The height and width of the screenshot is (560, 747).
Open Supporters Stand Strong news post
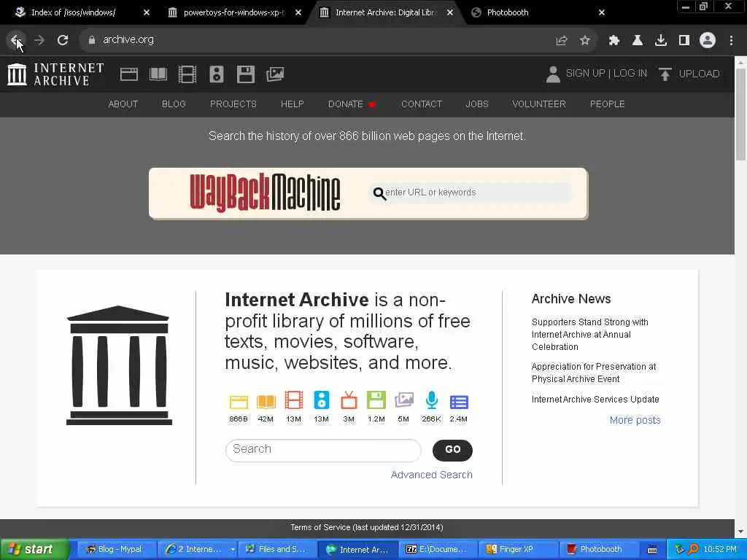coord(589,334)
